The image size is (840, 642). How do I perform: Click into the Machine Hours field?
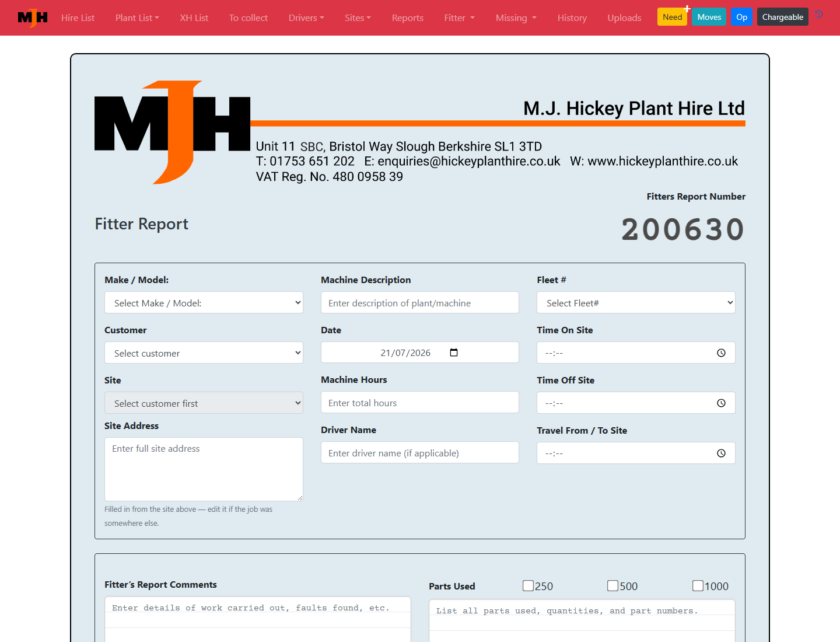(420, 402)
